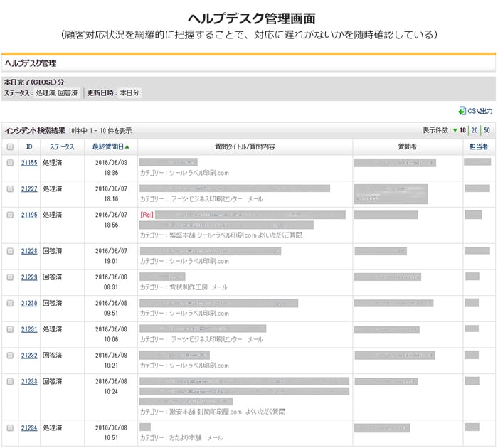Screen dimensions: 498x448
Task: Click カテゴリー シール・ラベル印刷.com in row 21155
Action: (184, 173)
